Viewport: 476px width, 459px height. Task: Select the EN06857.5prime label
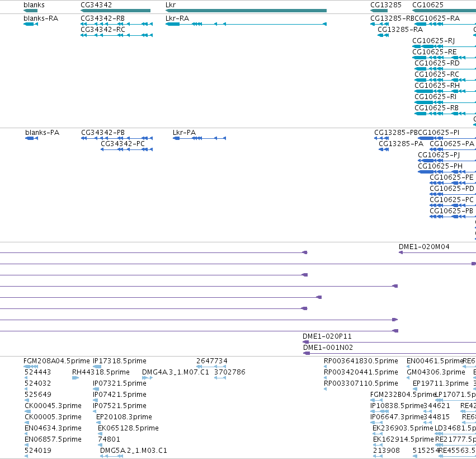pos(53,439)
